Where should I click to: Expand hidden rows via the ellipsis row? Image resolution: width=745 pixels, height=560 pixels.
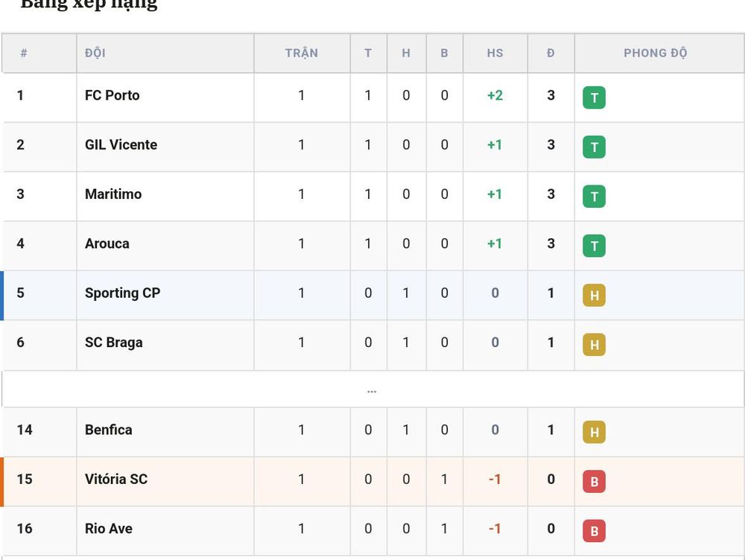372,389
